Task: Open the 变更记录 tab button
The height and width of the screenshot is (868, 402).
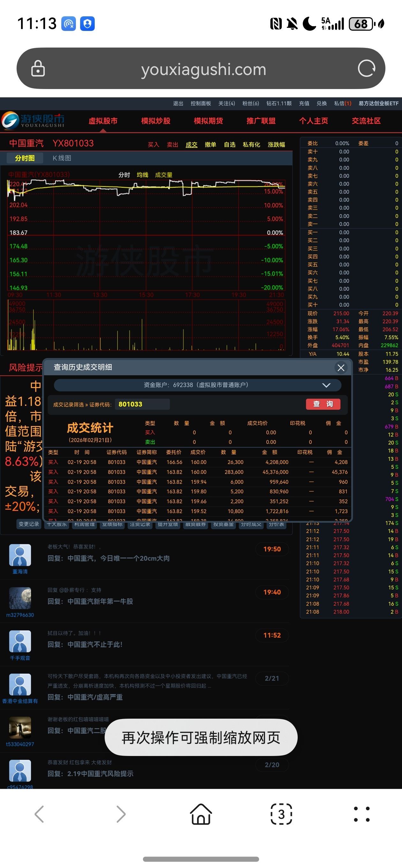Action: point(29,524)
